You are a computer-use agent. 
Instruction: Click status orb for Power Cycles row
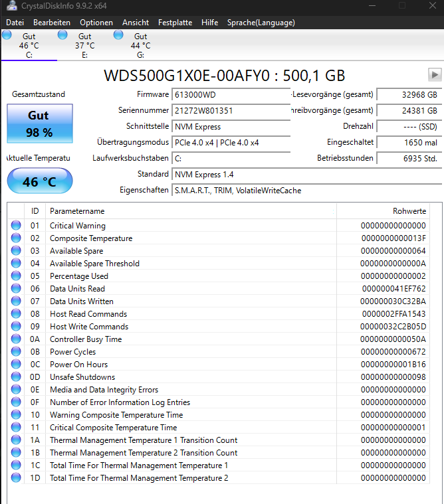pyautogui.click(x=16, y=351)
